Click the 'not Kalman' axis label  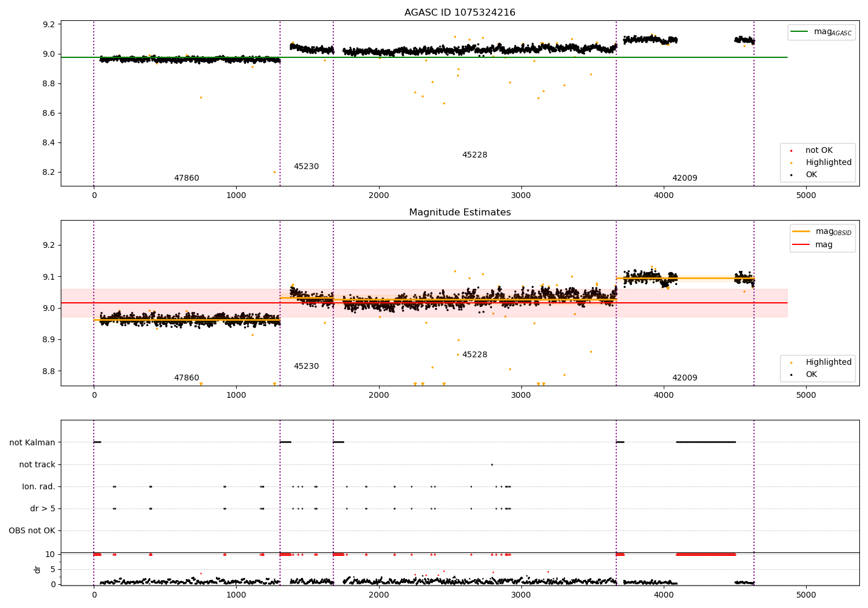pyautogui.click(x=32, y=443)
